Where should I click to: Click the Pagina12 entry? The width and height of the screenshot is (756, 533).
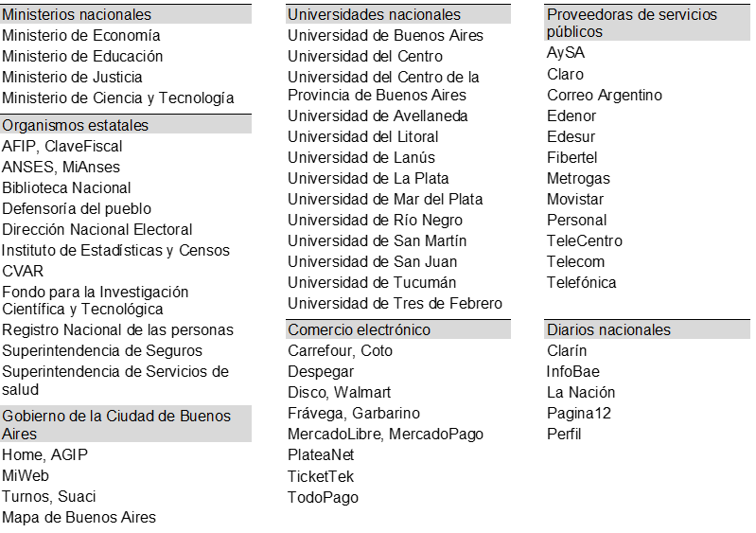click(579, 414)
